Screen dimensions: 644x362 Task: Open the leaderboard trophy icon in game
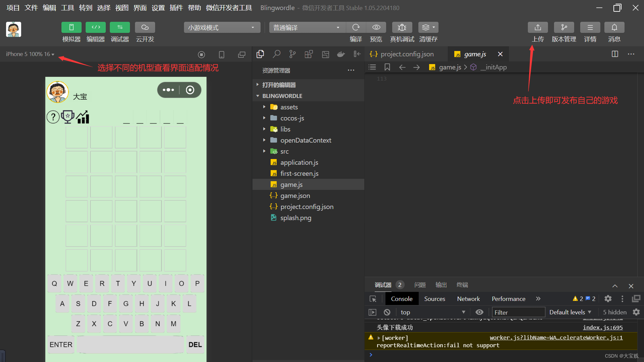[x=67, y=117]
